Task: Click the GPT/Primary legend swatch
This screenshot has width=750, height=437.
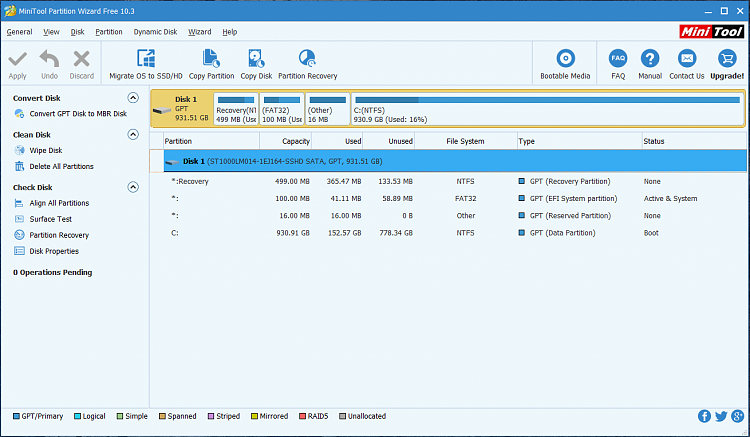Action: point(16,416)
